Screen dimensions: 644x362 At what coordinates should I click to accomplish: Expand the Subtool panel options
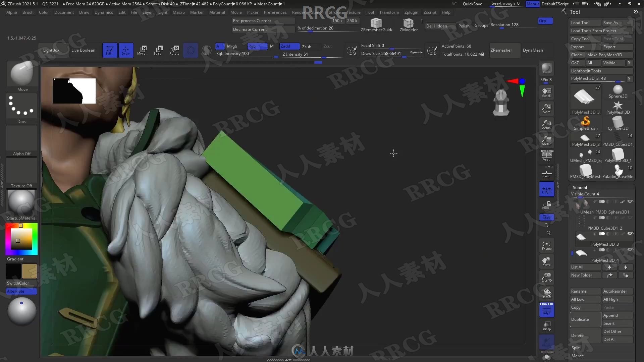pyautogui.click(x=580, y=187)
